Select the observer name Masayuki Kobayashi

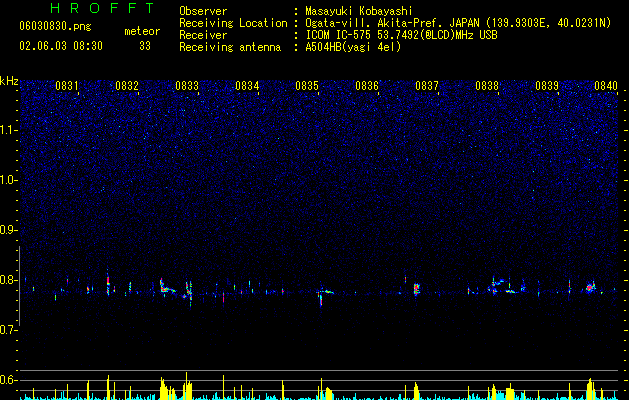click(359, 11)
